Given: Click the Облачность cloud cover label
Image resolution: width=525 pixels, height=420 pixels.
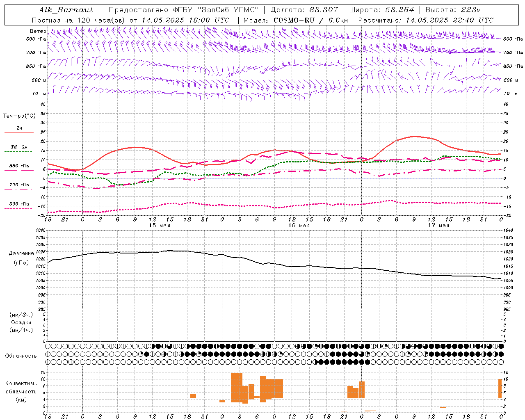Looking at the screenshot, I should pos(21,356).
